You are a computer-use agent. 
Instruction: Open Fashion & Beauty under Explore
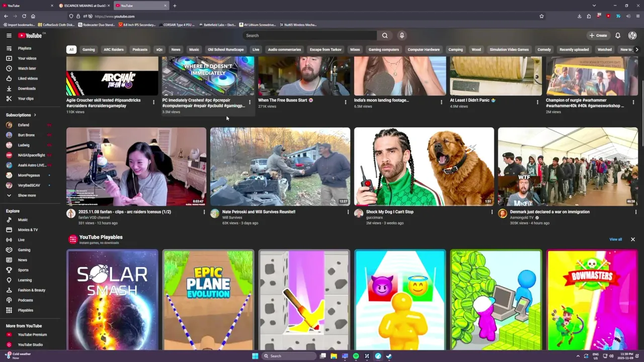(x=30, y=290)
